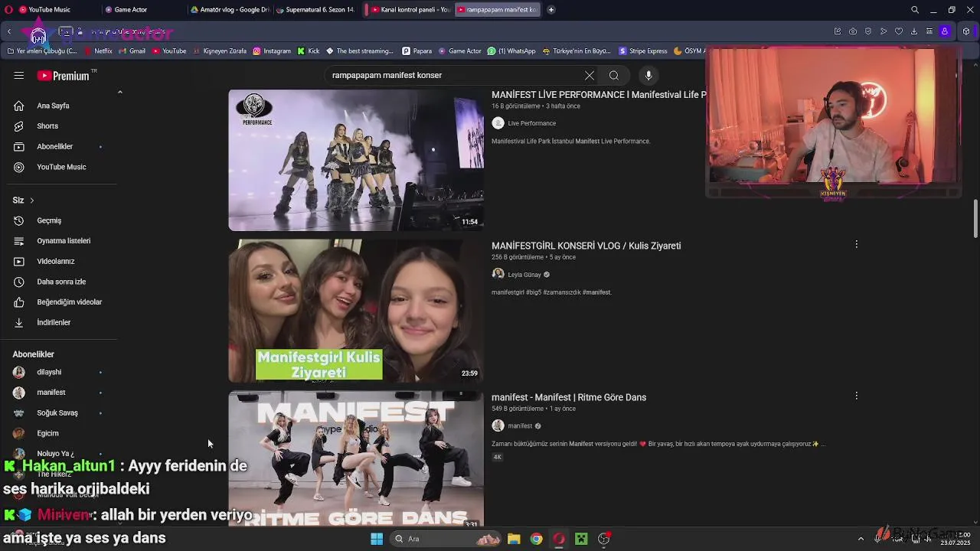Open options menu for Ritme Göre Dans
The height and width of the screenshot is (551, 980).
[x=856, y=396]
